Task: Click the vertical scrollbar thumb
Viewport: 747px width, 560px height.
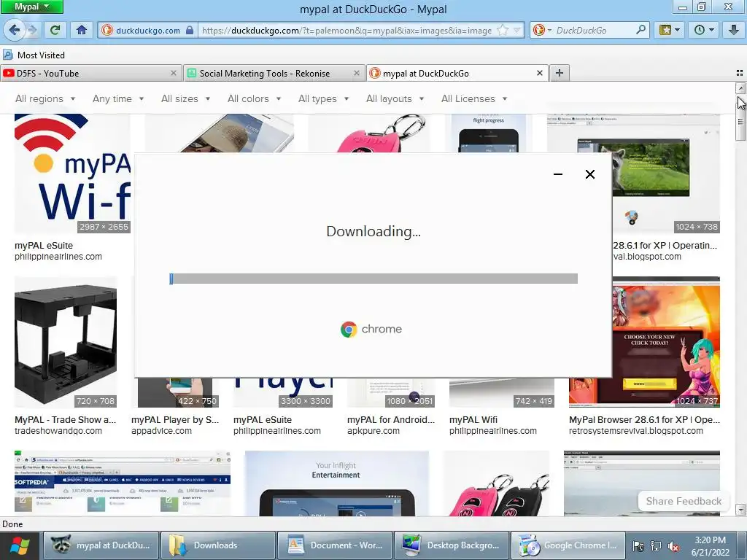Action: coord(740,117)
